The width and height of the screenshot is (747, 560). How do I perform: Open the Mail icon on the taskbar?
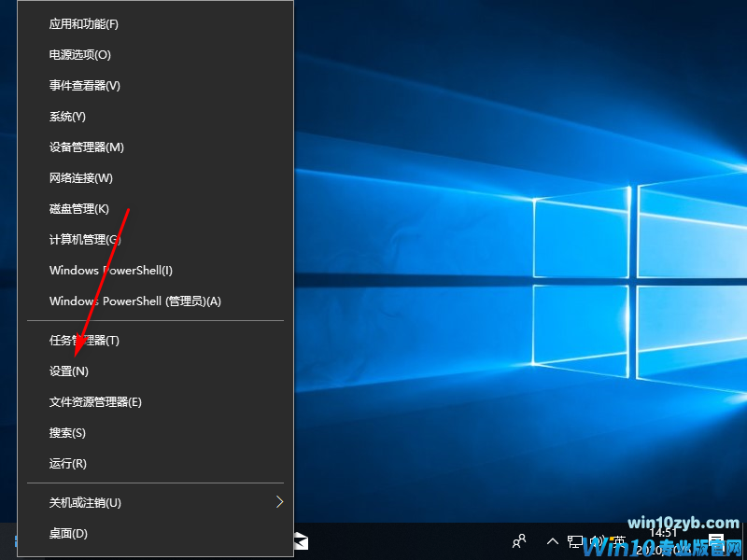tap(301, 541)
